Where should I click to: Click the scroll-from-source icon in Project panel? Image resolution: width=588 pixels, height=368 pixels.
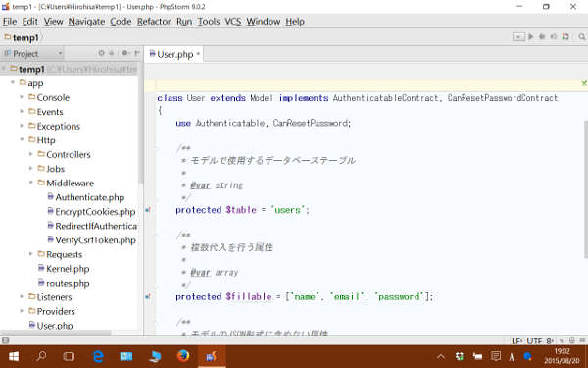pyautogui.click(x=101, y=53)
